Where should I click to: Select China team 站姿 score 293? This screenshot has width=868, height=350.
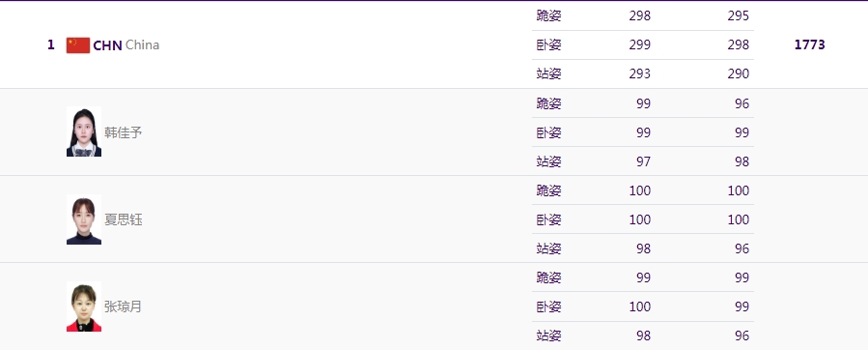[x=639, y=73]
